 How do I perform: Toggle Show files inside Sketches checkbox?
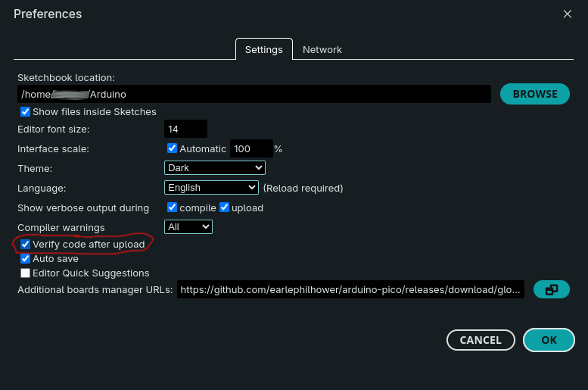click(26, 112)
